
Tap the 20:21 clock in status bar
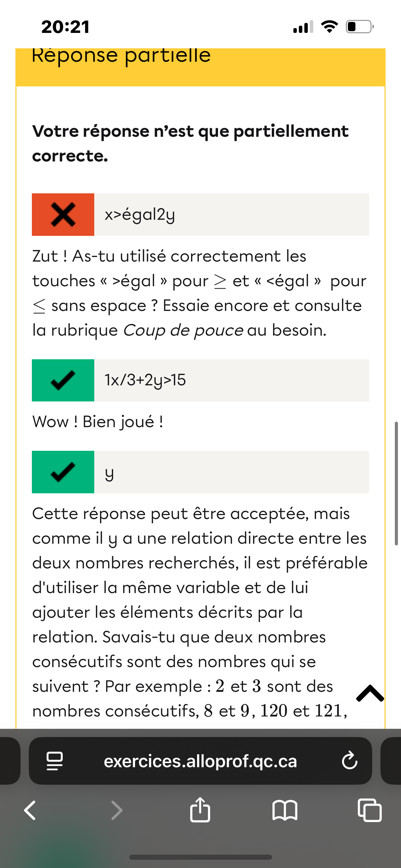65,27
